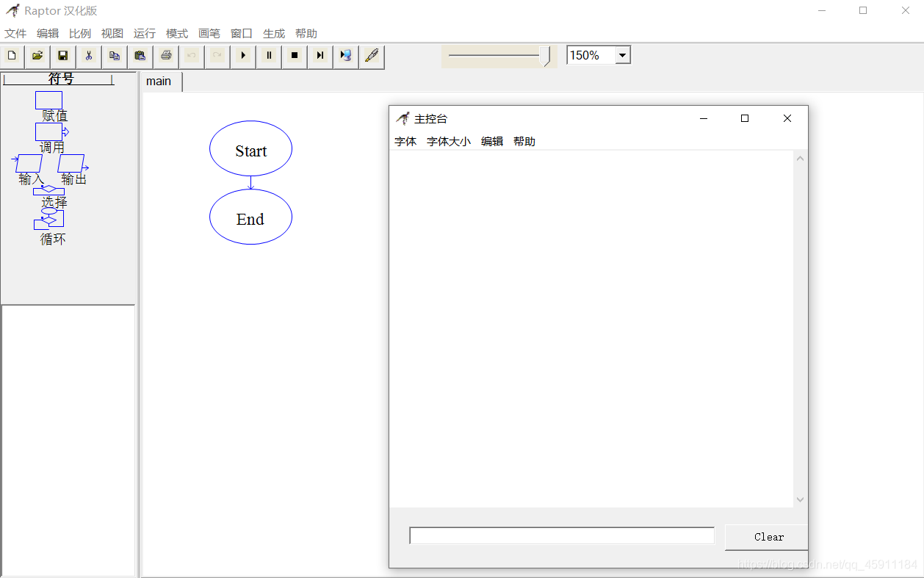Click the Cut scissors icon
This screenshot has height=578, width=924.
(89, 56)
